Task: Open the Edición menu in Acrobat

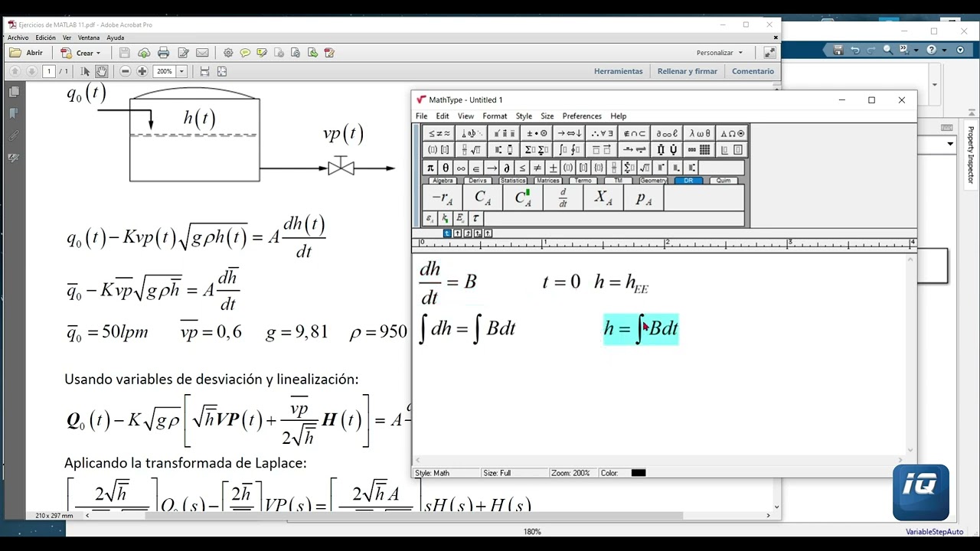Action: [x=45, y=37]
